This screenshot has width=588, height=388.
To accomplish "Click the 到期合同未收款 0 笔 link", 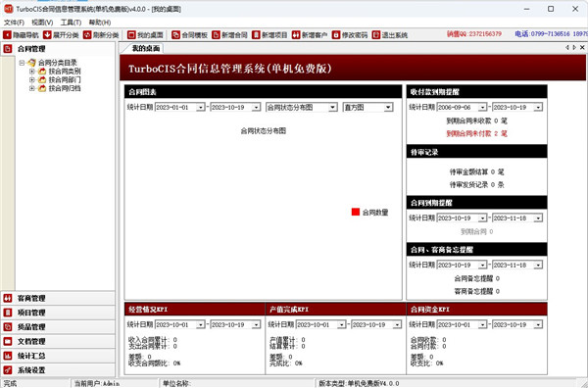I will (476, 121).
